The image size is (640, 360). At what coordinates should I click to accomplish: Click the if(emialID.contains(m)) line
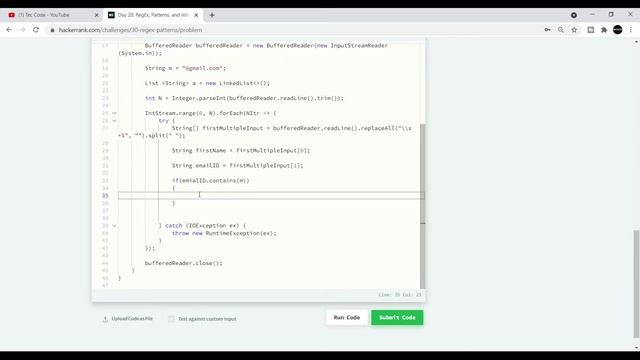[x=210, y=180]
